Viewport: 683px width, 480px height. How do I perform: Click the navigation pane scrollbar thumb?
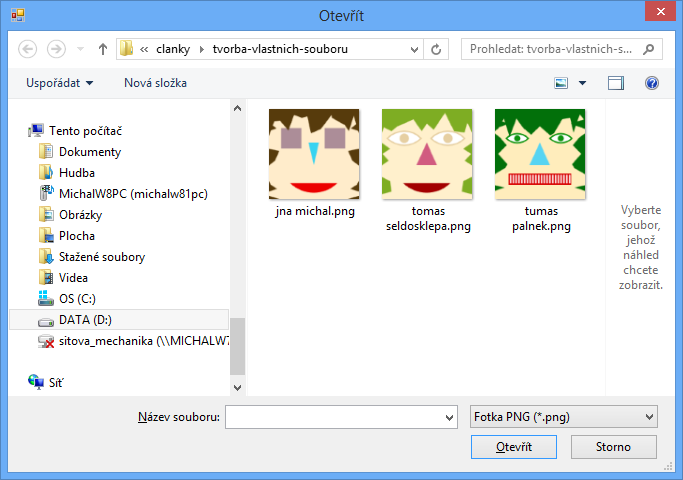[237, 346]
